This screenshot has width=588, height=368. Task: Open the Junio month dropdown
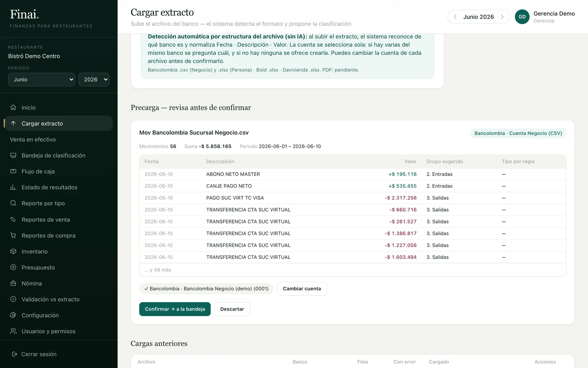point(42,79)
